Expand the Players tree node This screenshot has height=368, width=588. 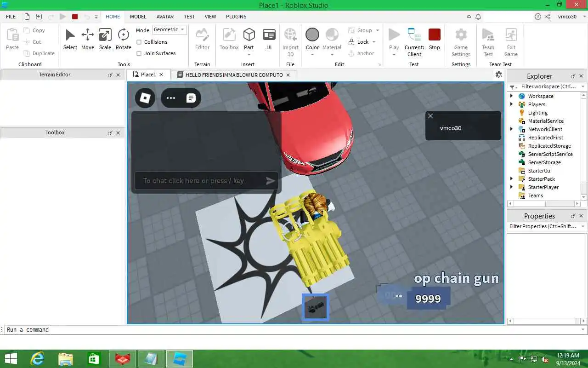click(x=511, y=104)
